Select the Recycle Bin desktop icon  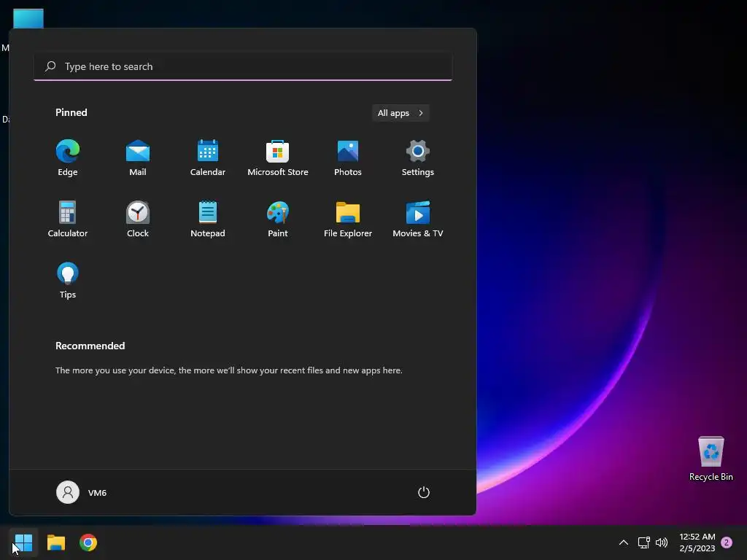click(x=711, y=458)
